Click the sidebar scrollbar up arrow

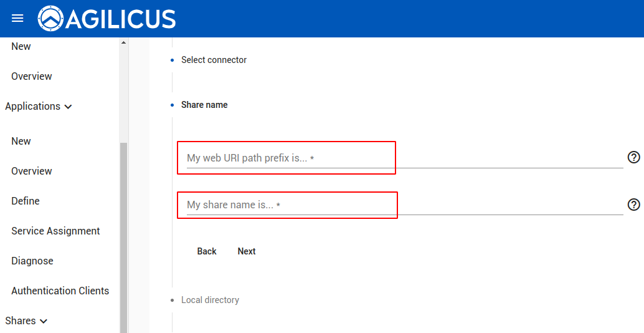pyautogui.click(x=123, y=42)
